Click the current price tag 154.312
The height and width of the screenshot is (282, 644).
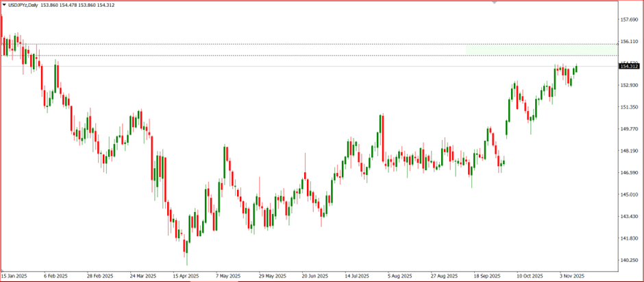click(629, 66)
